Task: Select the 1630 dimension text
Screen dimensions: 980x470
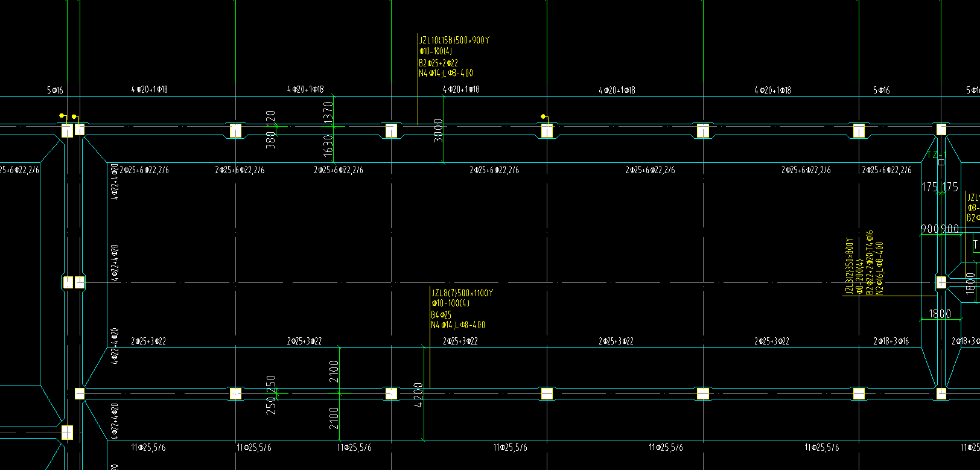Action: pos(328,146)
